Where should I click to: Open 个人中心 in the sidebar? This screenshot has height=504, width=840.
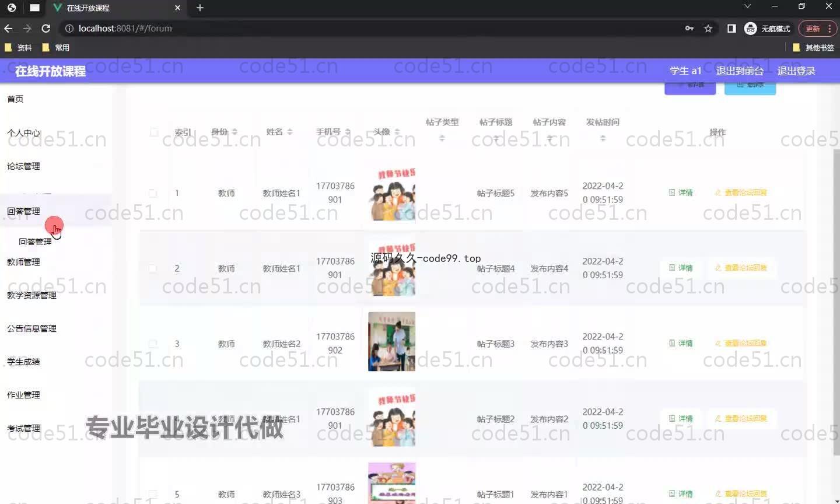pos(23,132)
